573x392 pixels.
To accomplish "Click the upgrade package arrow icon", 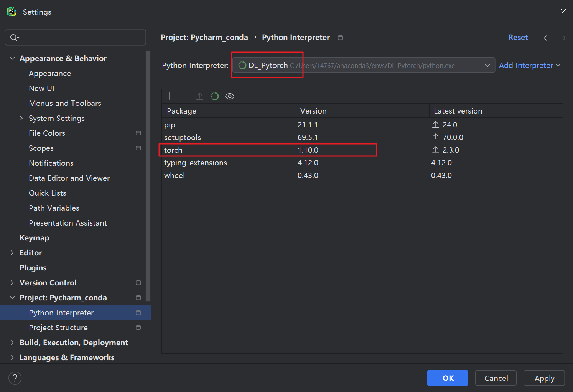I will 200,96.
